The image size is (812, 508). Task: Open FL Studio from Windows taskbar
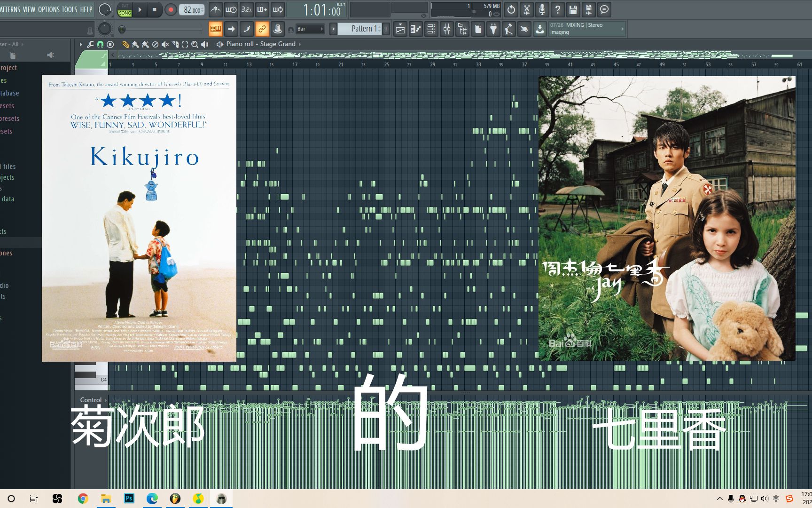[175, 499]
